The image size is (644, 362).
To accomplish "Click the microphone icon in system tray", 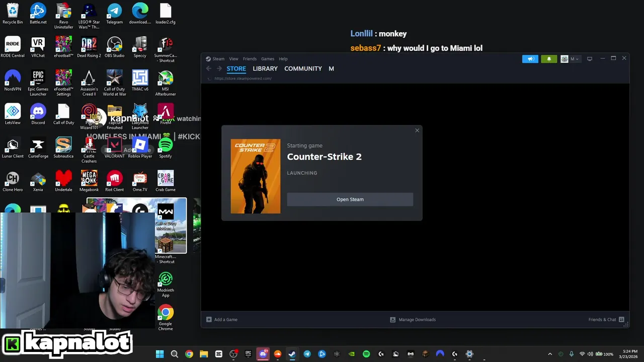I will [x=572, y=354].
